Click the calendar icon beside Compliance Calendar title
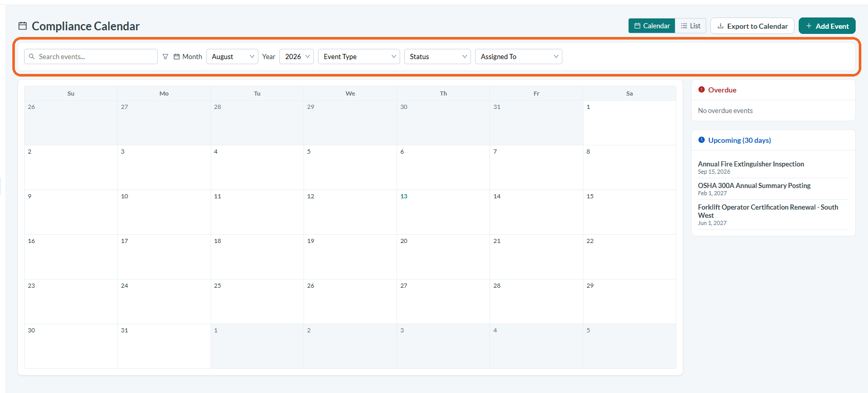Image resolution: width=868 pixels, height=393 pixels. pyautogui.click(x=23, y=26)
